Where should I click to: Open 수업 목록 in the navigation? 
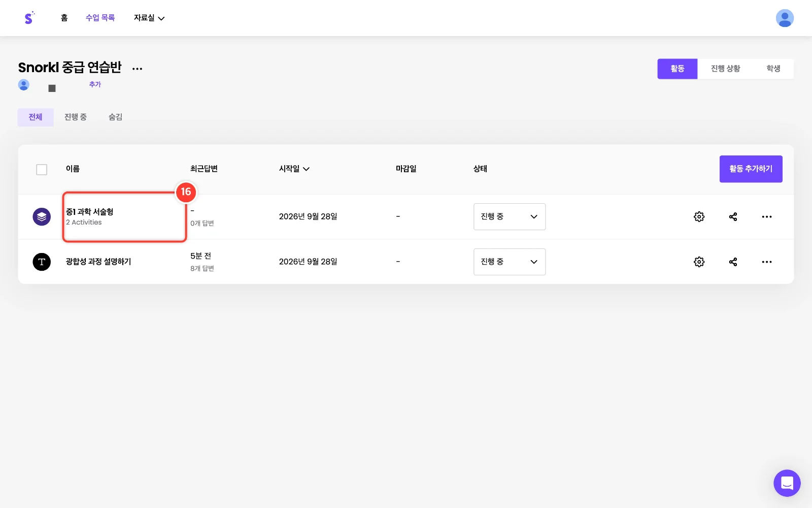click(100, 18)
